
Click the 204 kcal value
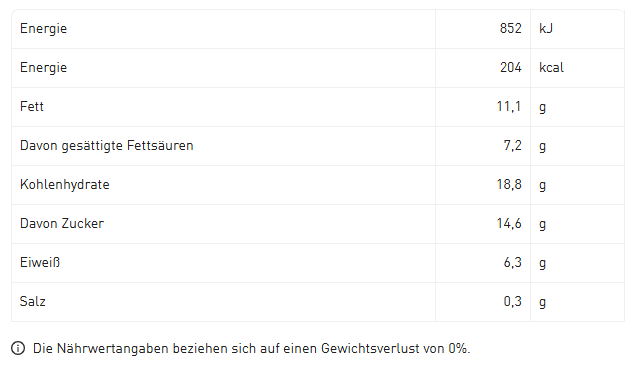[x=511, y=67]
